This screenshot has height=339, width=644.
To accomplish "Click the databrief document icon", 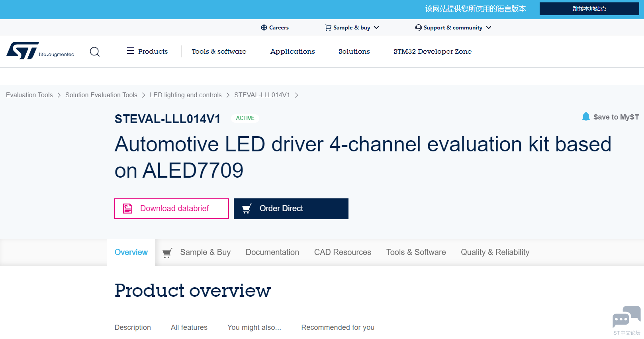I will point(127,208).
